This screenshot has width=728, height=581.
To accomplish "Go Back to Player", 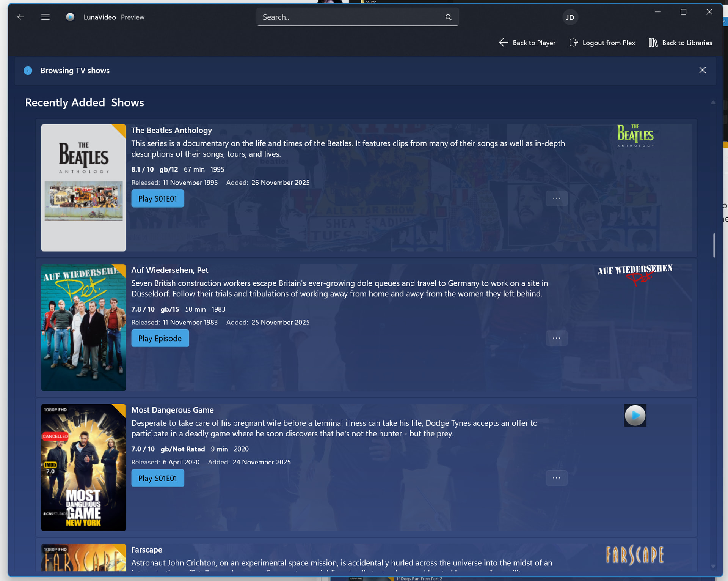I will pyautogui.click(x=527, y=43).
